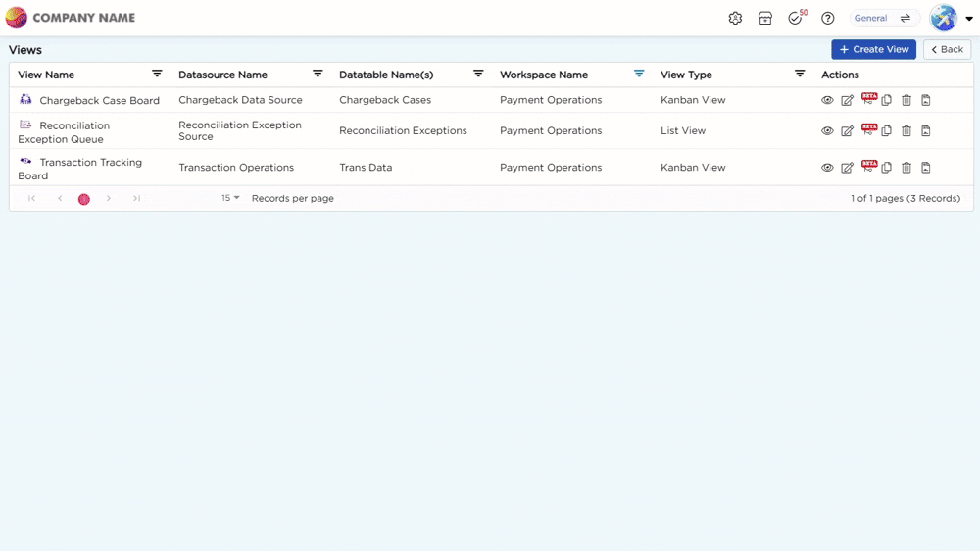Go Back using the Back button
Screen dimensions: 980x551
tap(947, 49)
